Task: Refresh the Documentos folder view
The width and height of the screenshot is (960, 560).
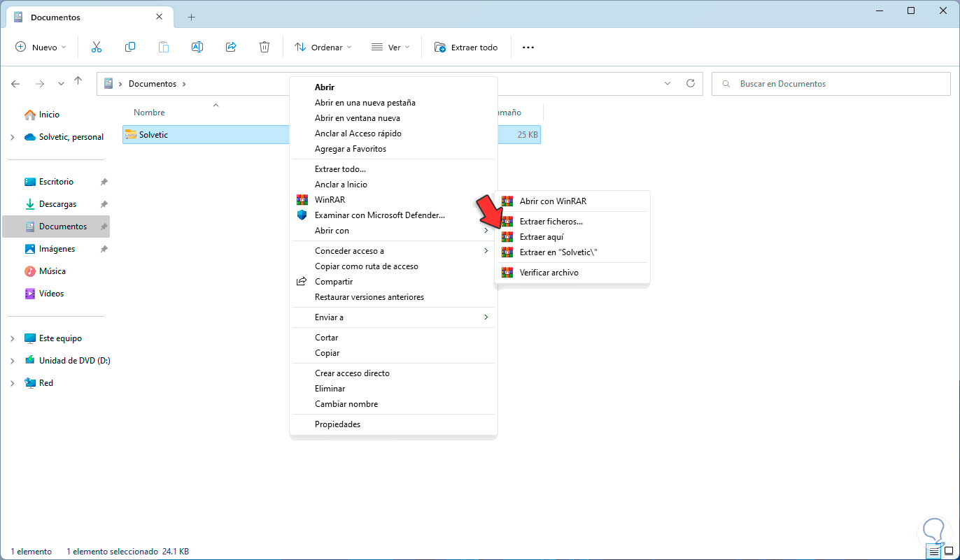Action: [691, 83]
